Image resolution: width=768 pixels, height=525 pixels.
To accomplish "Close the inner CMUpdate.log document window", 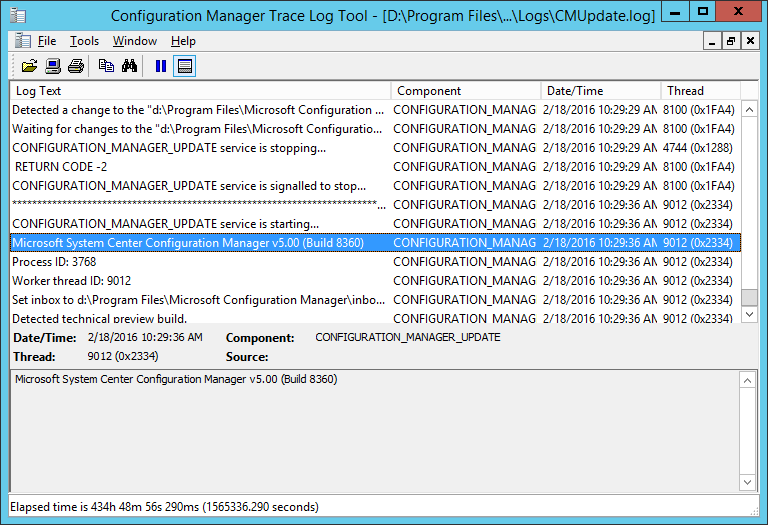I will [750, 41].
